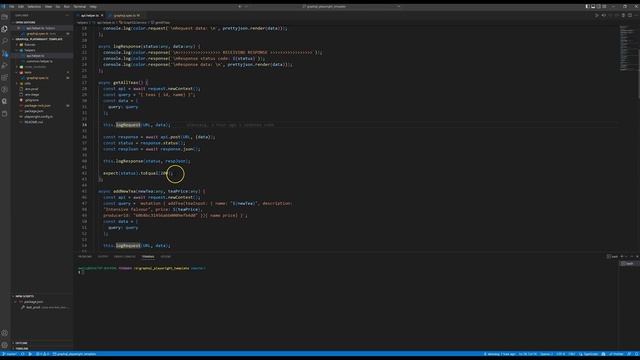Click the master branch status bar item
This screenshot has height=360, width=640.
[x=10, y=354]
